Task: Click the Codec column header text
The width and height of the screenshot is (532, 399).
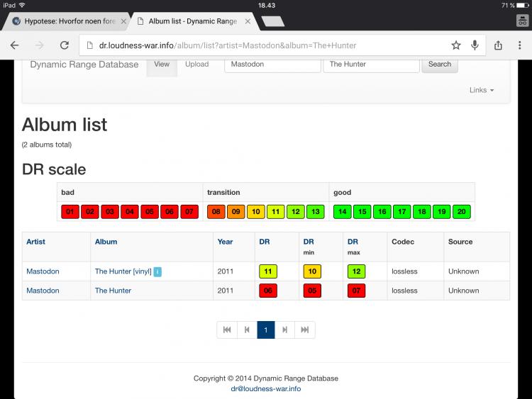Action: [403, 242]
